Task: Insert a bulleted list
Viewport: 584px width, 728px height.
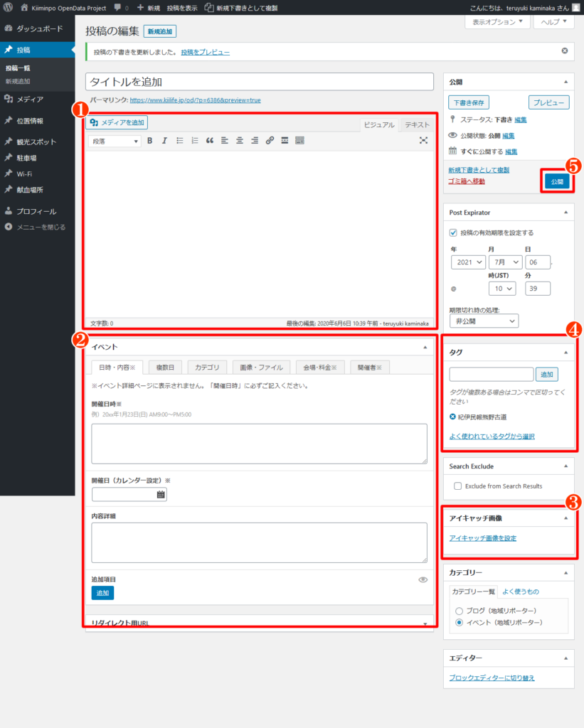Action: coord(180,141)
